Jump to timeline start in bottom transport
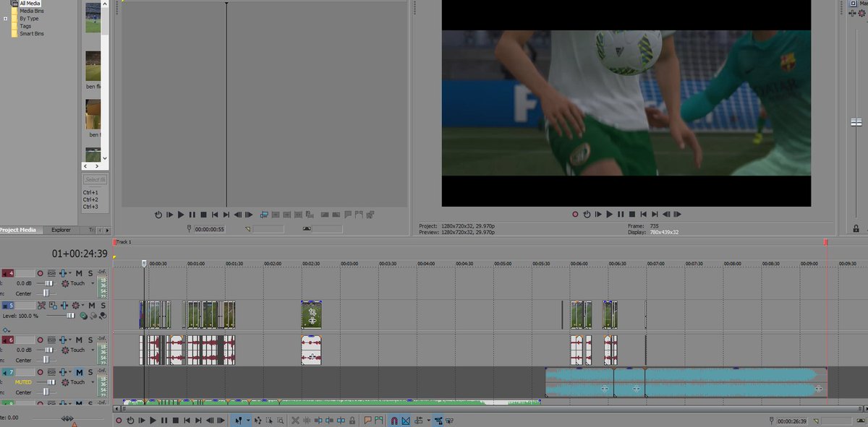Viewport: 868px width, 427px height. 187,420
